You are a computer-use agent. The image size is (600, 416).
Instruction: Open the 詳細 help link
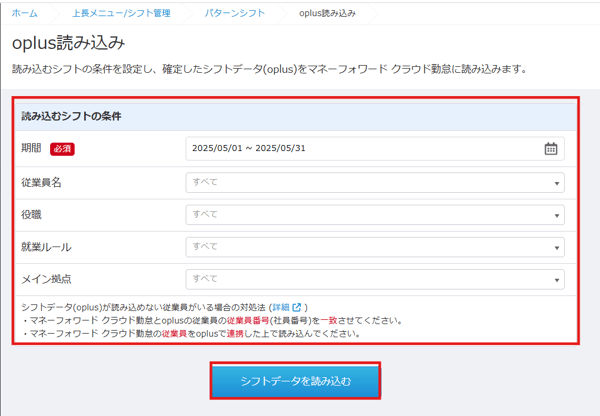pos(283,306)
